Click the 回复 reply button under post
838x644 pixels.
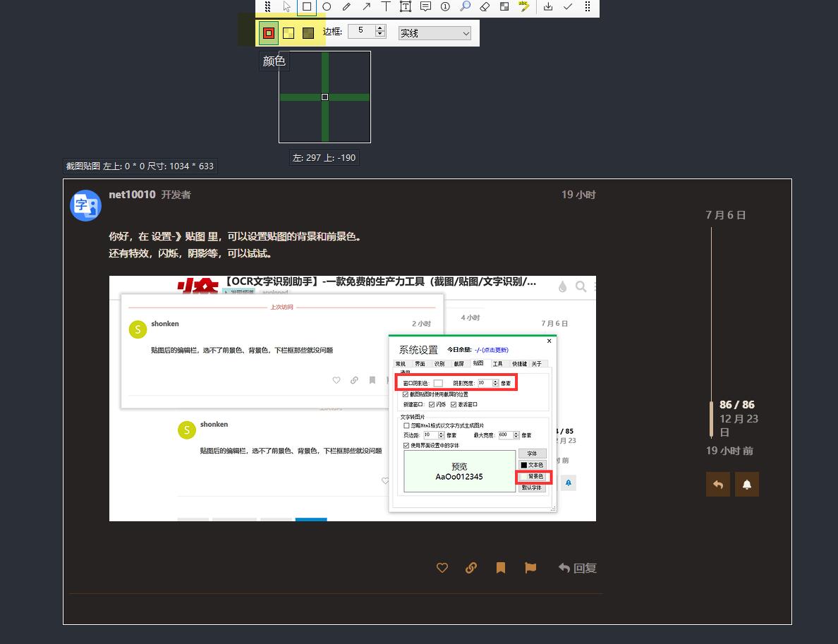pos(577,568)
